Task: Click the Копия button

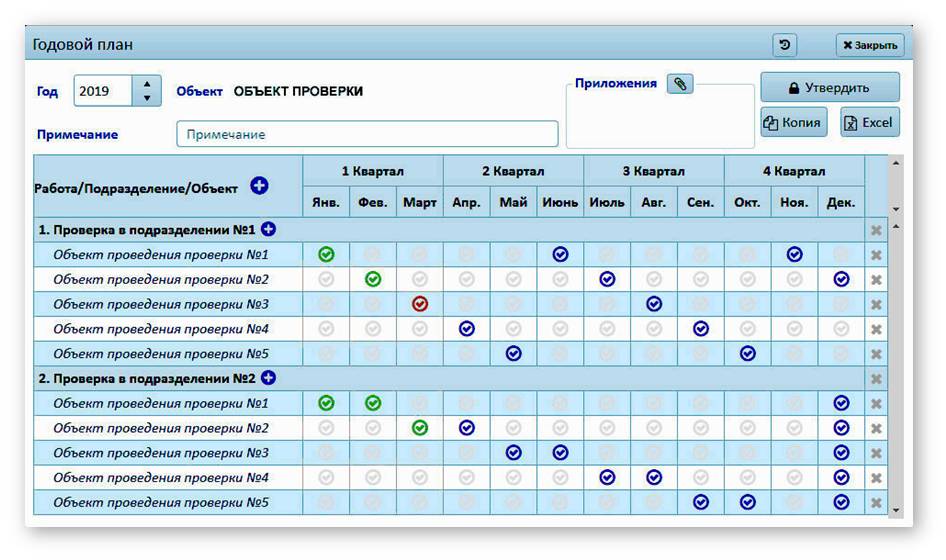Action: [793, 122]
